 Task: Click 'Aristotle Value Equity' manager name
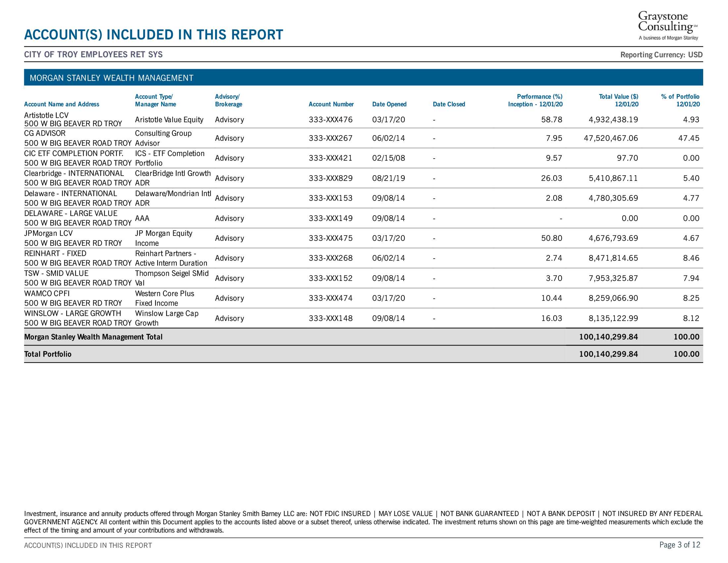point(169,120)
